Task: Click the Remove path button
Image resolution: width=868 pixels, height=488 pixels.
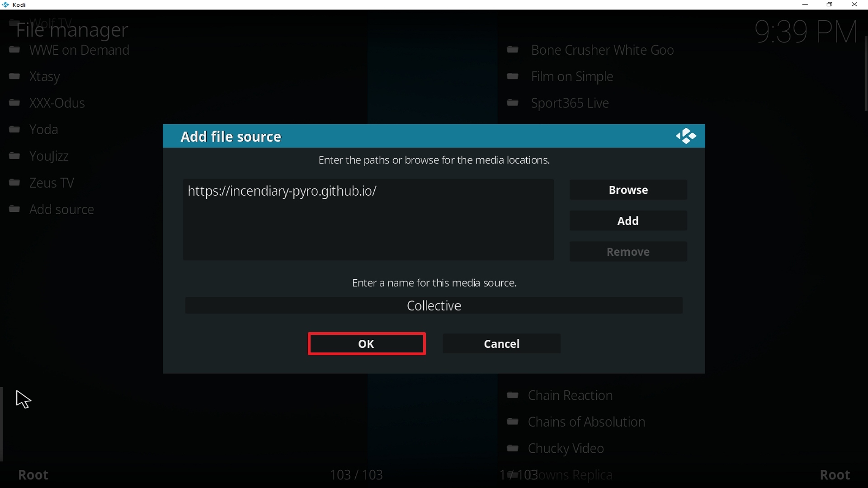Action: [x=628, y=252]
